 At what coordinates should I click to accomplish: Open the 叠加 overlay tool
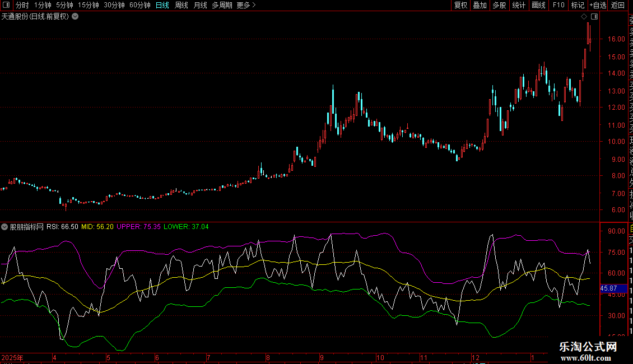tap(480, 5)
